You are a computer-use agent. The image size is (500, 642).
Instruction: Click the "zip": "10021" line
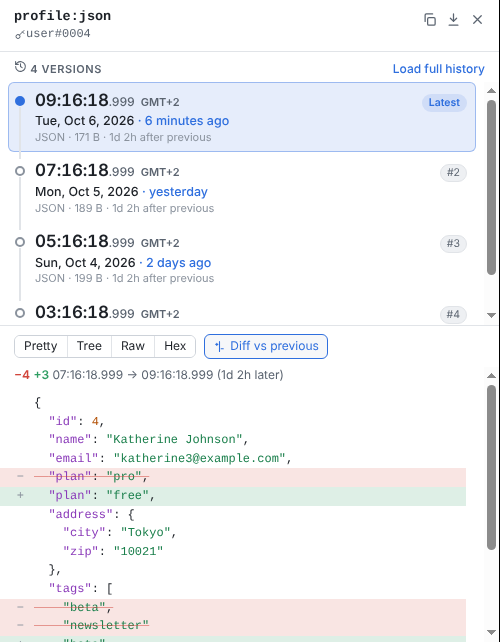pos(113,551)
